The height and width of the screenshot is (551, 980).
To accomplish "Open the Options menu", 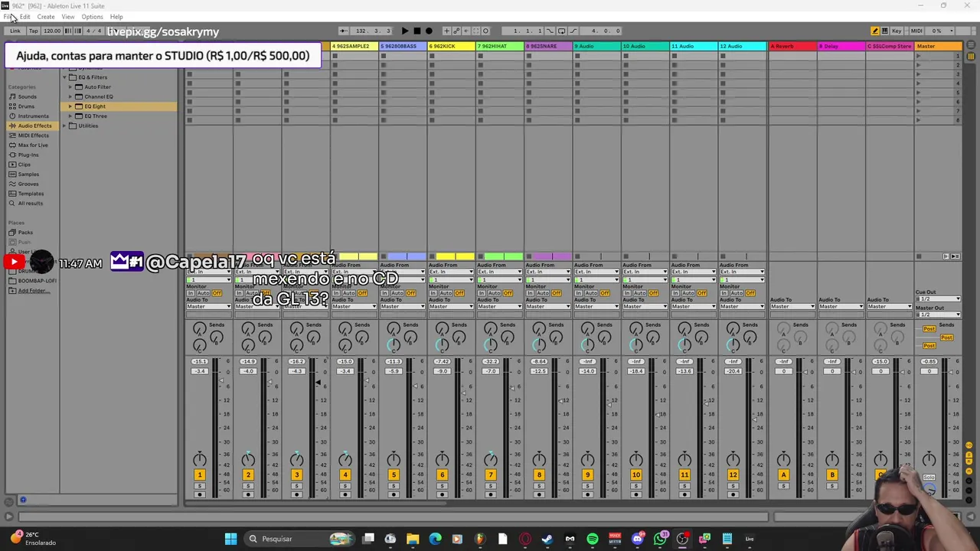I will point(92,17).
